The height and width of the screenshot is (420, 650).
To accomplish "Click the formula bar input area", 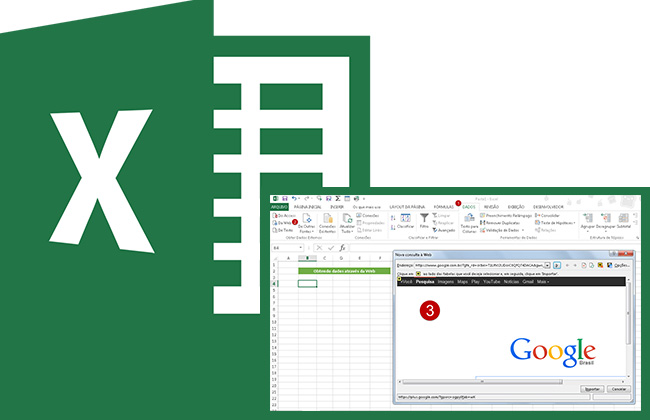I will [x=493, y=248].
